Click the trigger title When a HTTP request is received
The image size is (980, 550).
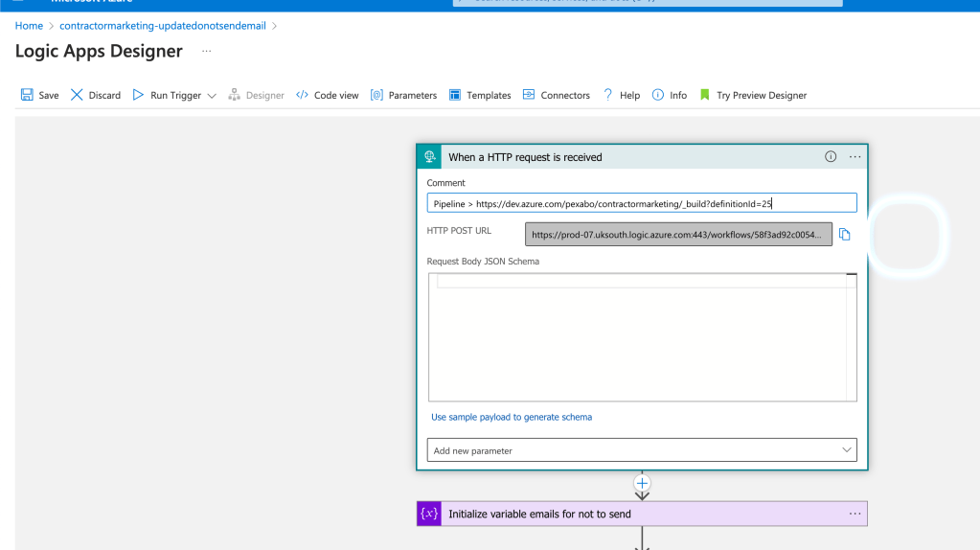[x=525, y=157]
